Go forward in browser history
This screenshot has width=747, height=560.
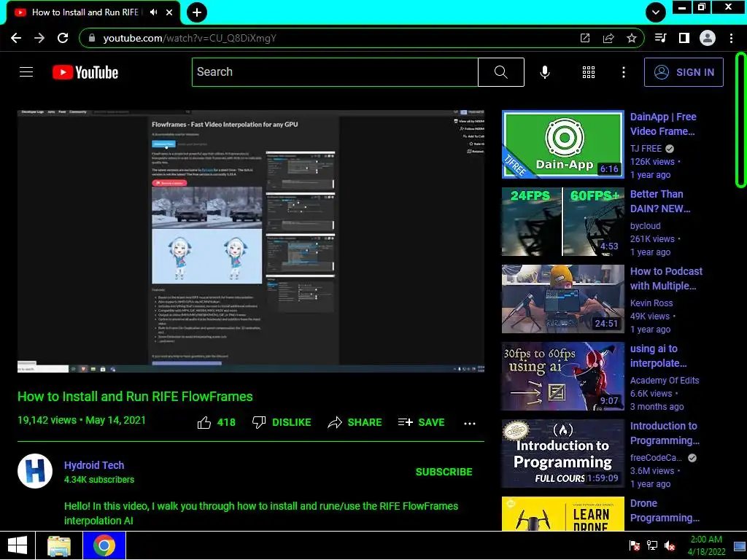39,38
